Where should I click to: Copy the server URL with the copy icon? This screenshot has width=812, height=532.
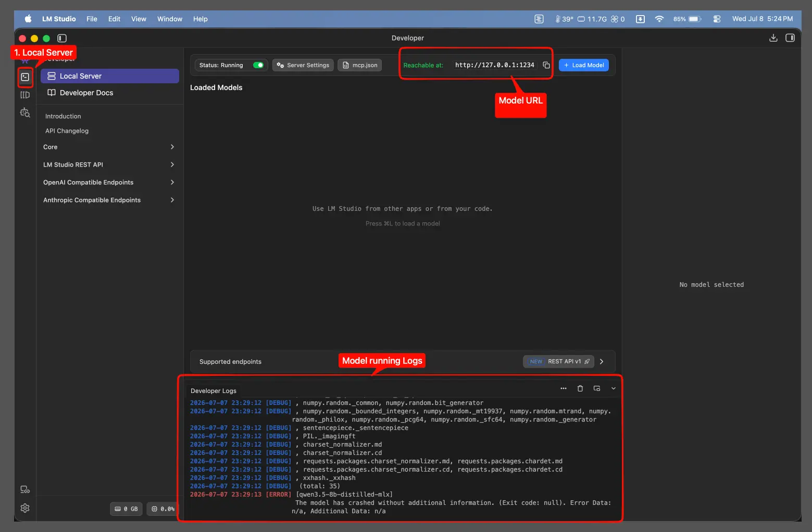tap(546, 65)
